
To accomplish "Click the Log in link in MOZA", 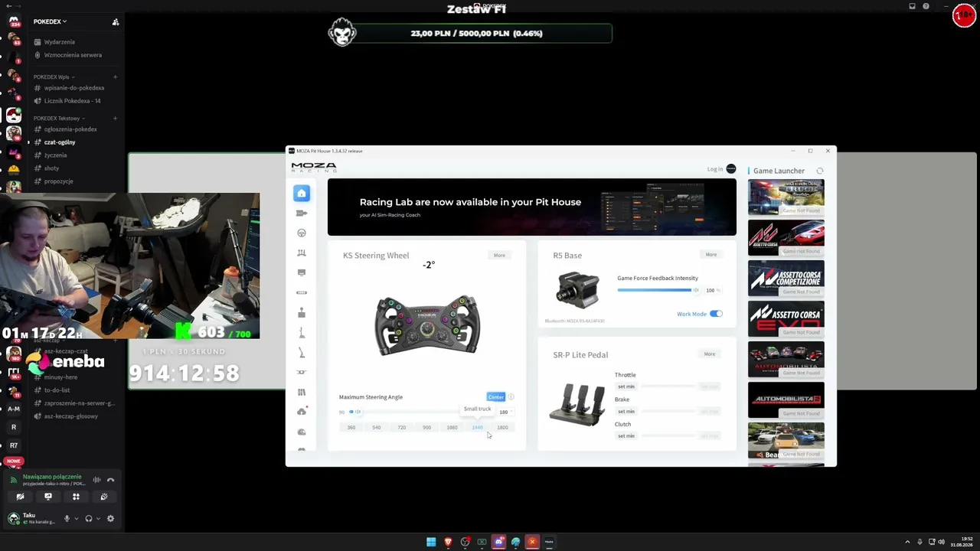I will click(x=714, y=169).
